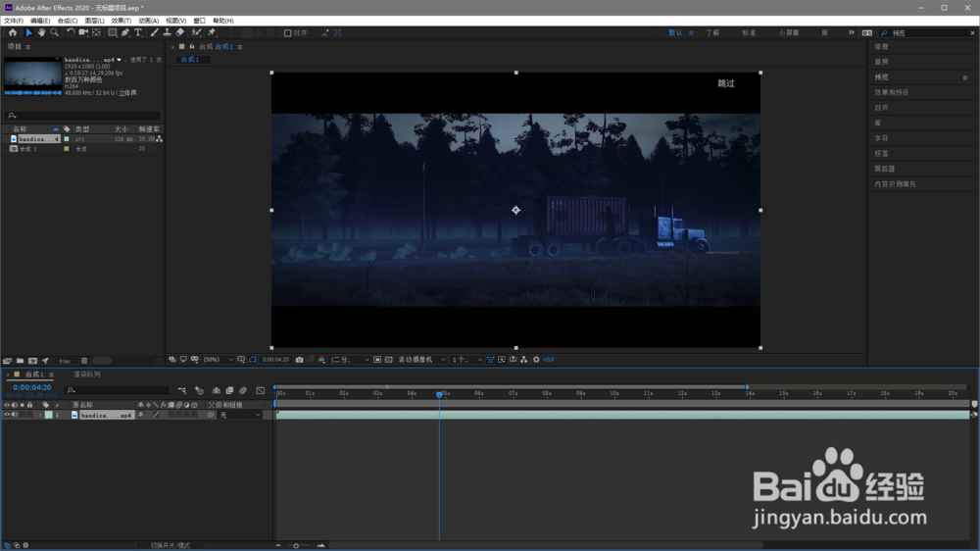Viewport: 980px width, 551px height.
Task: Select the Eraser tool
Action: click(x=180, y=32)
